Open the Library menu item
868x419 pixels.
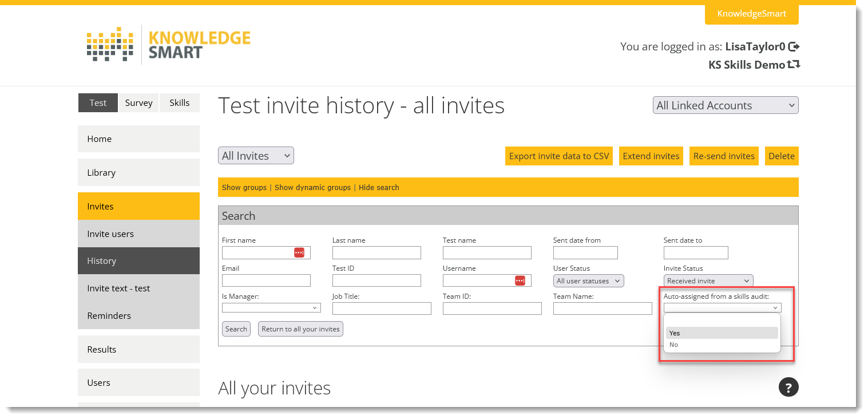click(x=138, y=173)
